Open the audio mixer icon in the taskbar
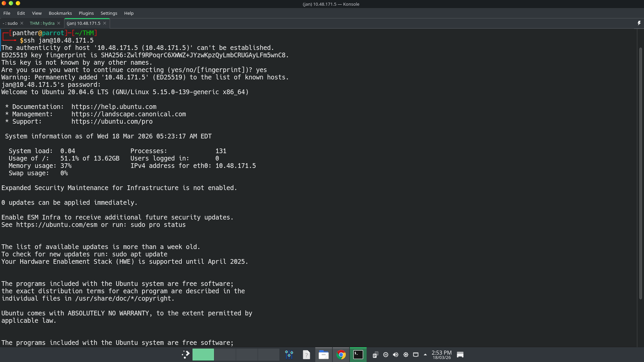The width and height of the screenshot is (644, 362). (289, 354)
